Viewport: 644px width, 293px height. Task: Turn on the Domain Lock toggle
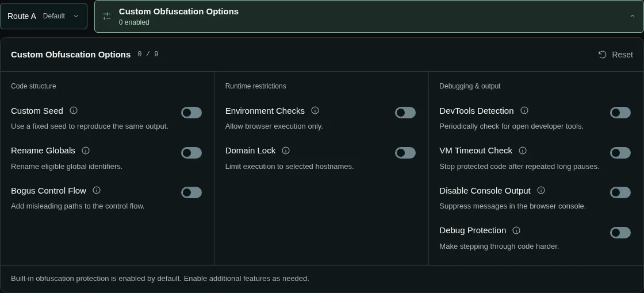(405, 153)
